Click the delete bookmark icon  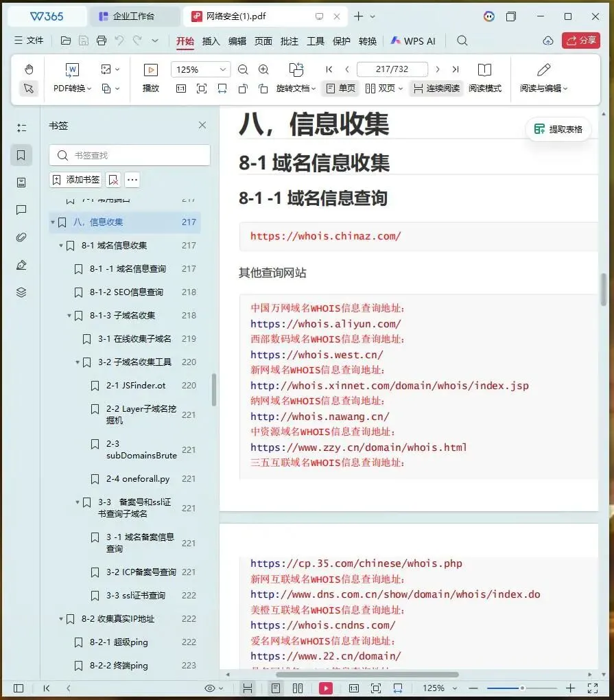[x=113, y=180]
